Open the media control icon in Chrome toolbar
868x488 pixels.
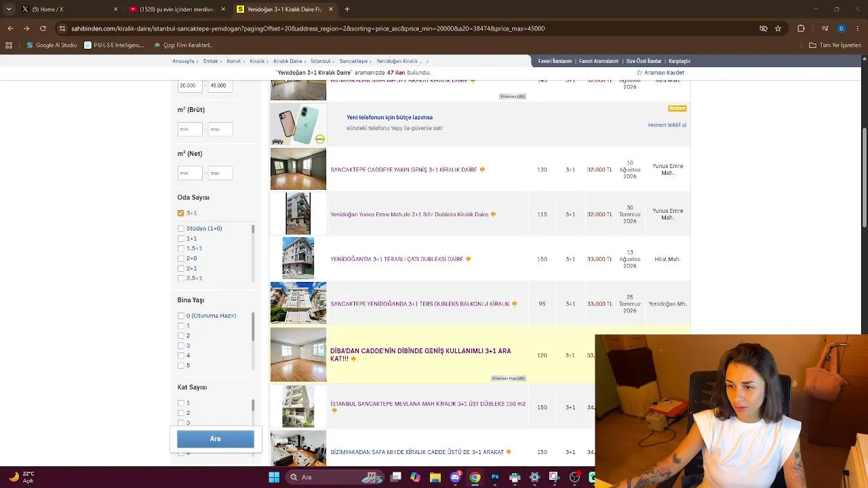pos(825,28)
